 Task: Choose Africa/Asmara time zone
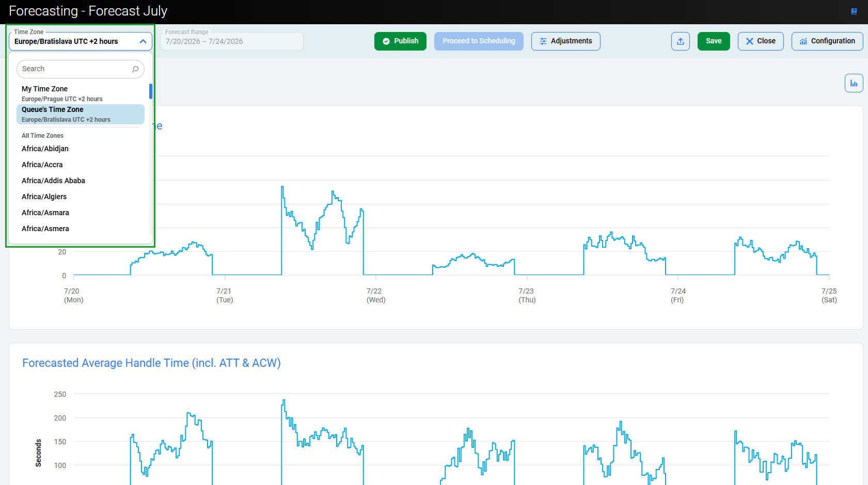click(81, 213)
